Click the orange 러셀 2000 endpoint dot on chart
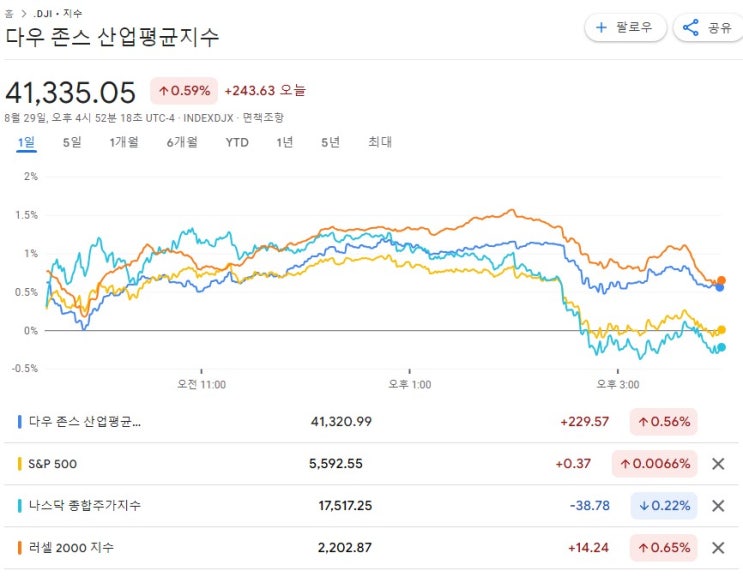This screenshot has width=743, height=577. click(x=721, y=281)
